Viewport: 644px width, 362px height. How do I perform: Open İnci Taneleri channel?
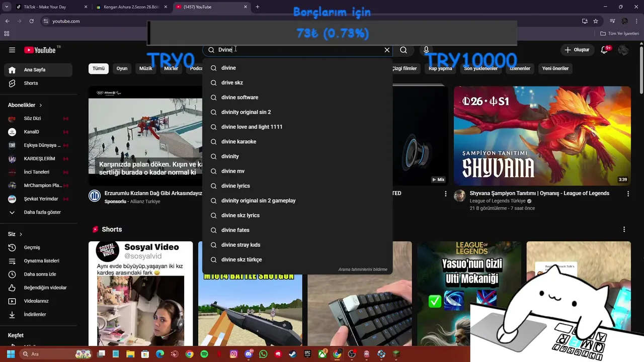coord(38,172)
